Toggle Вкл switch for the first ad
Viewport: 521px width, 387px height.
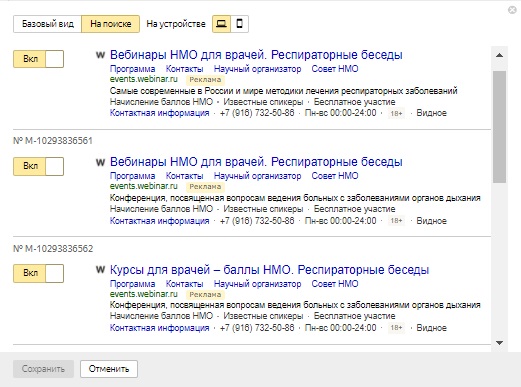tap(38, 59)
